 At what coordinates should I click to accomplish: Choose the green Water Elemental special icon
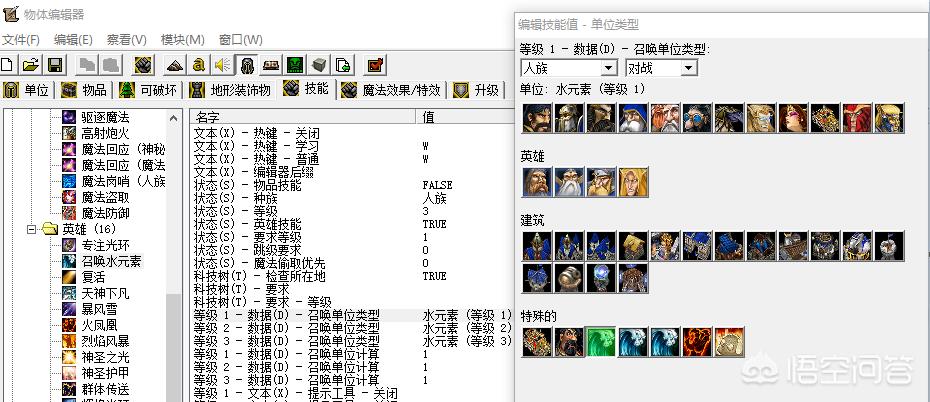[x=601, y=342]
